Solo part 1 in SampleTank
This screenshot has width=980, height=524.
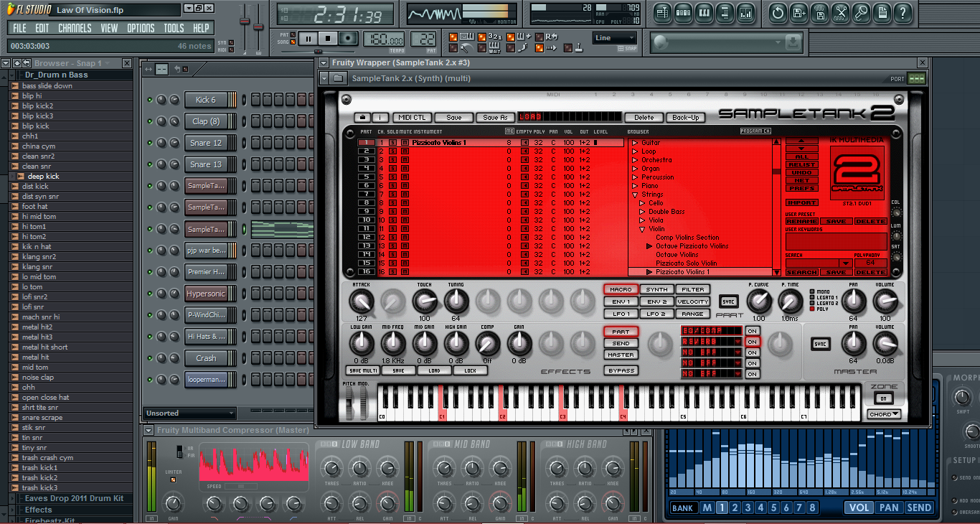(393, 143)
